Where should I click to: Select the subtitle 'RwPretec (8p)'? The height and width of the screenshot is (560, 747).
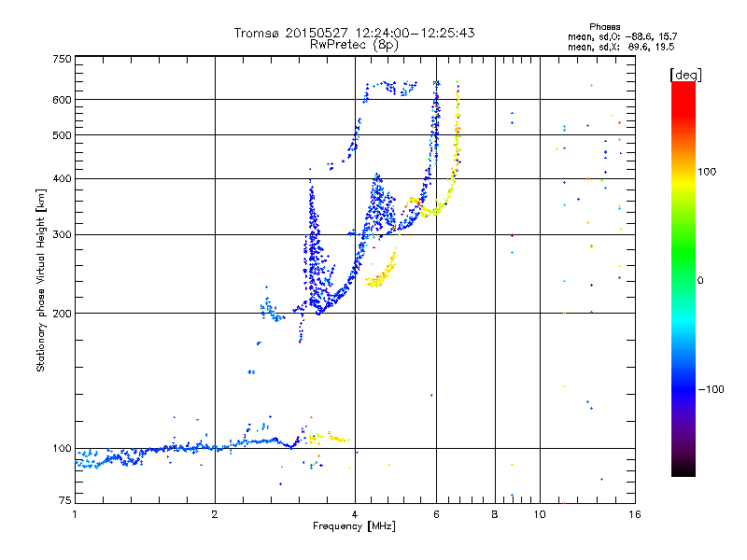354,45
